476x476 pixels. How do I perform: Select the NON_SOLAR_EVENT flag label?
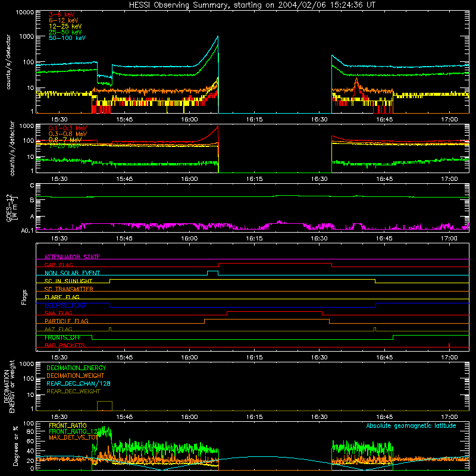tap(72, 273)
